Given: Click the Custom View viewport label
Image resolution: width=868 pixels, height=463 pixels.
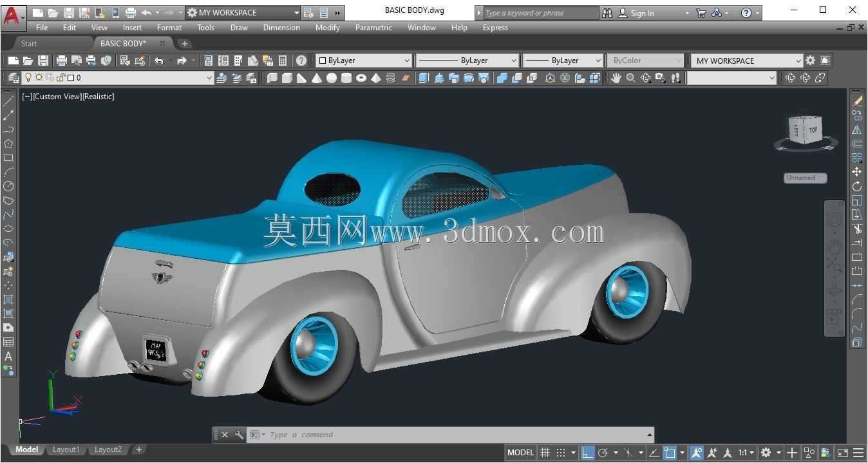Looking at the screenshot, I should 57,97.
